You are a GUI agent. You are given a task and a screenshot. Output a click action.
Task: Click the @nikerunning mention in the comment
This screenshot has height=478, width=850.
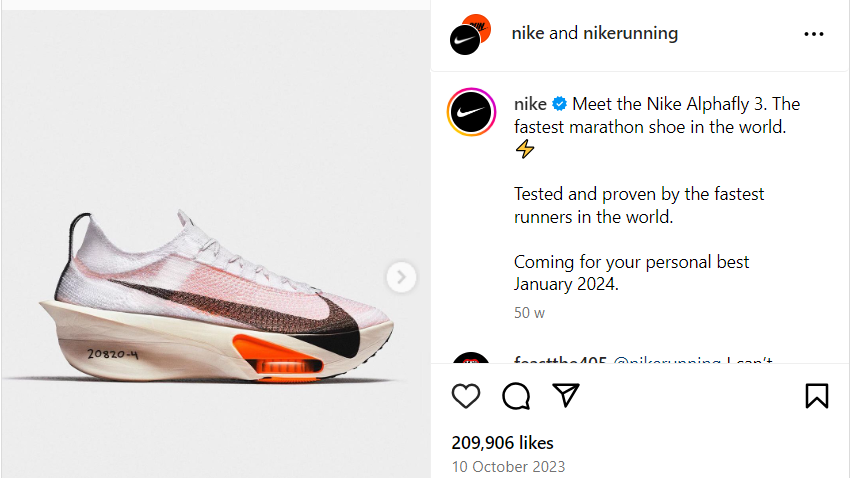click(667, 359)
